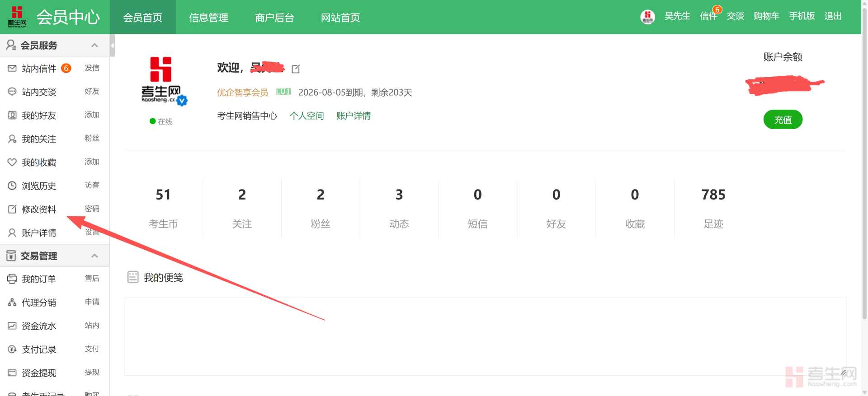Click the chat bubble icon for 站内交谈
This screenshot has width=868, height=396.
(x=12, y=92)
